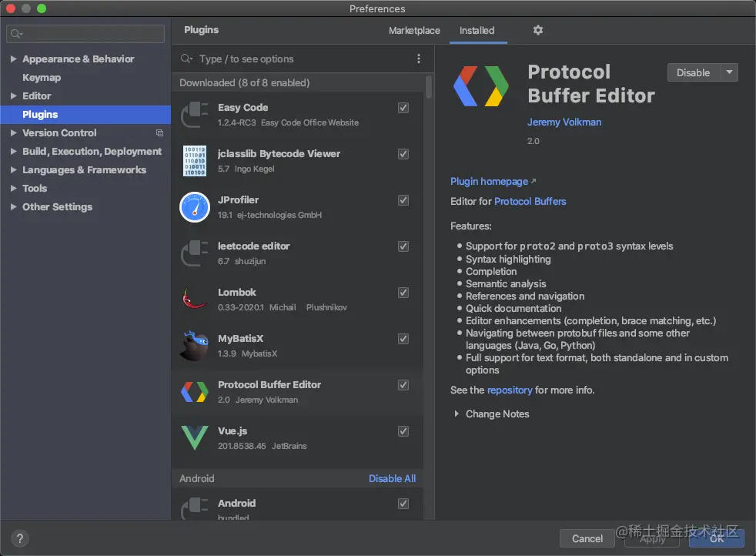Select the Lombok plugin row title

[x=237, y=292]
